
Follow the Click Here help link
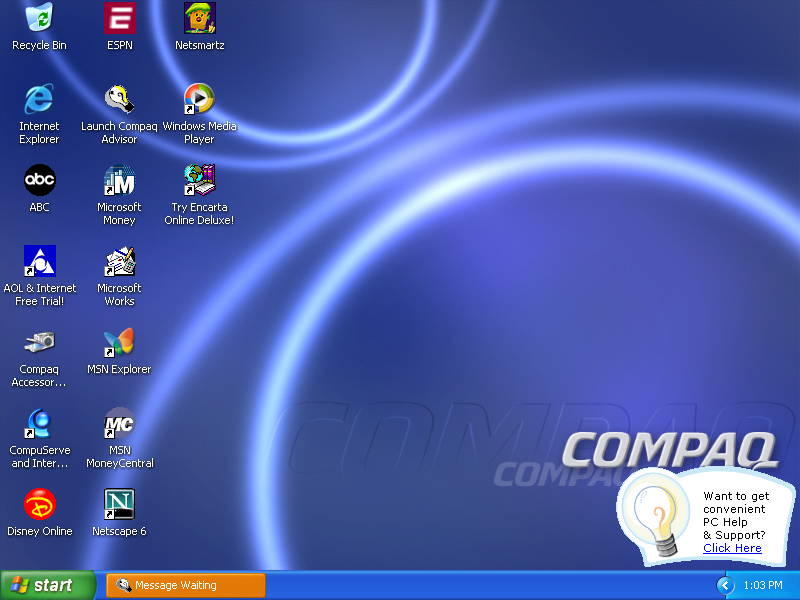(x=732, y=548)
